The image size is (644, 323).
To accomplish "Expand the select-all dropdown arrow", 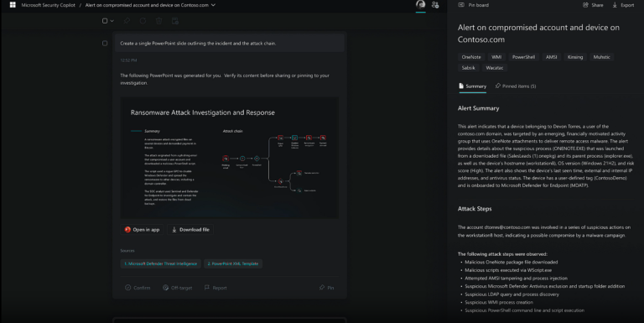I will 112,21.
